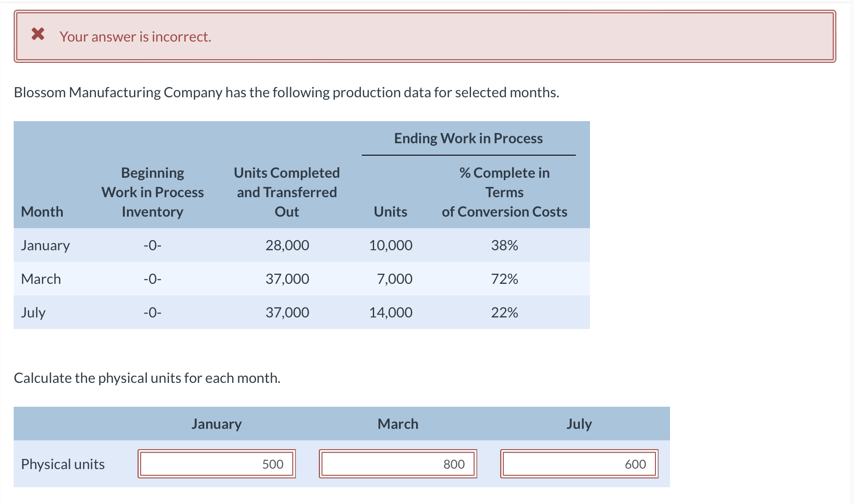Click the Beginning Work in Process Inventory header
The height and width of the screenshot is (504, 854).
pyautogui.click(x=153, y=192)
